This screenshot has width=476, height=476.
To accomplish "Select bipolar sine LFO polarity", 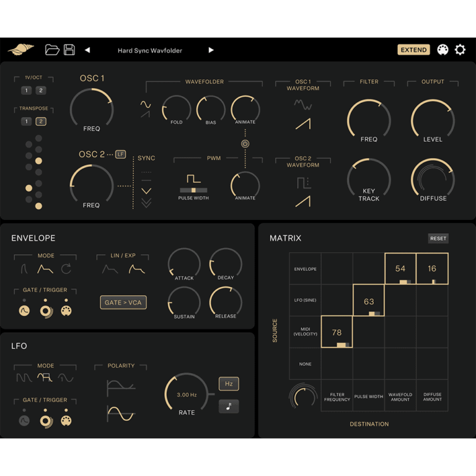I will pyautogui.click(x=120, y=413).
